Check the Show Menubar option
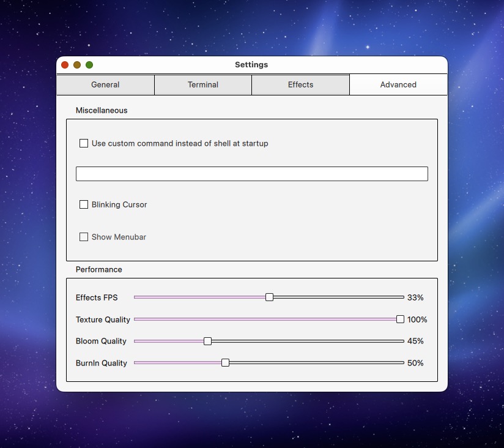The width and height of the screenshot is (504, 448). tap(84, 237)
